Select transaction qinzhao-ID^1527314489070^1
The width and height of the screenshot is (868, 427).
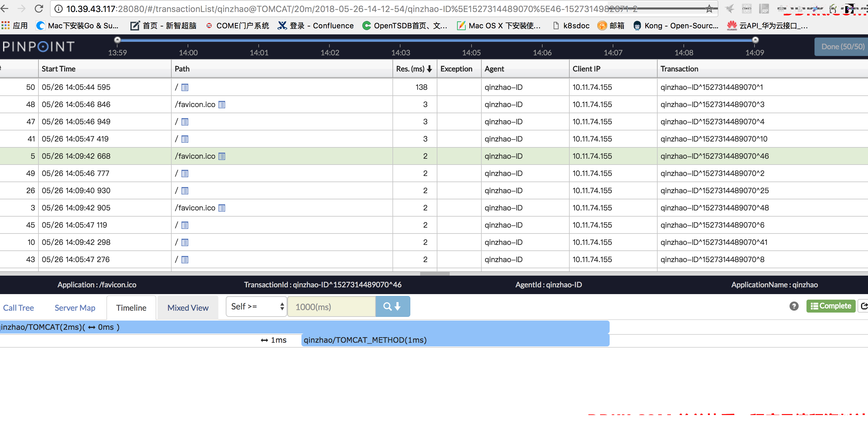[711, 87]
